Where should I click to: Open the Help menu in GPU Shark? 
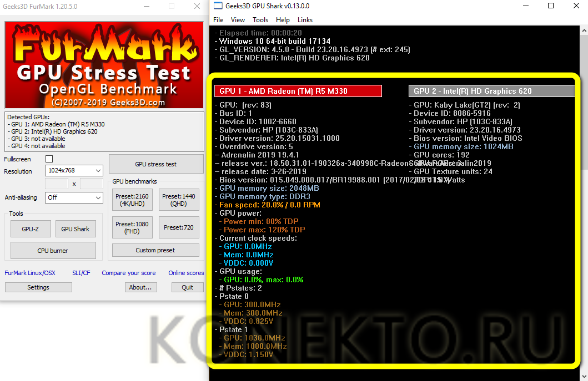coord(283,20)
